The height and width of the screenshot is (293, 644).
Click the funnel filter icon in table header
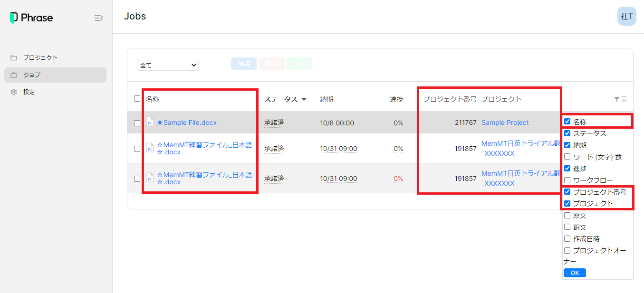pos(616,99)
